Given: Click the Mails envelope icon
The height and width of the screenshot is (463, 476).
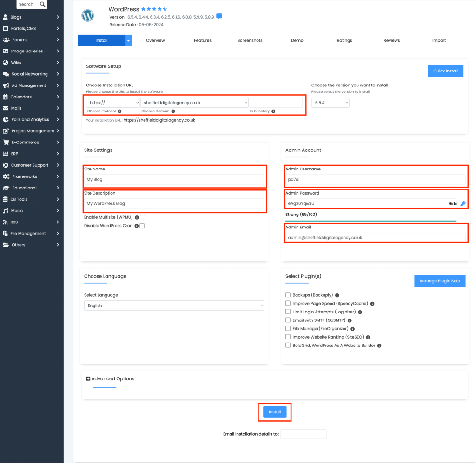Looking at the screenshot, I should pyautogui.click(x=6, y=108).
